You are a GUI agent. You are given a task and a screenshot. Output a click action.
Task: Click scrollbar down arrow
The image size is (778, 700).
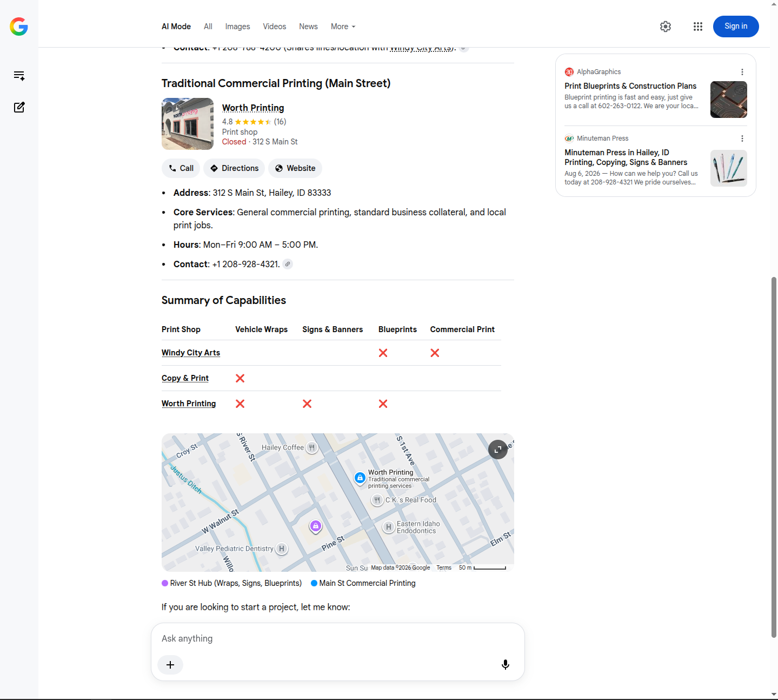point(774,694)
